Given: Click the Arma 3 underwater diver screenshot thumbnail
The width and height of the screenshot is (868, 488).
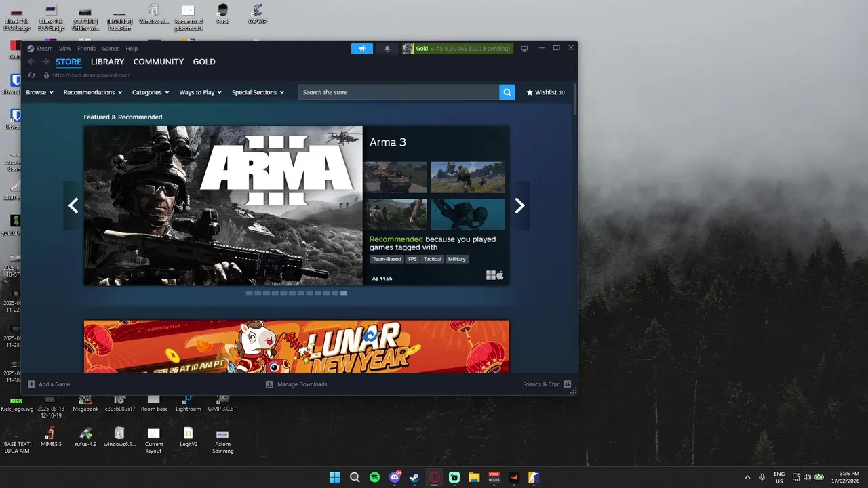Looking at the screenshot, I should click(x=468, y=214).
